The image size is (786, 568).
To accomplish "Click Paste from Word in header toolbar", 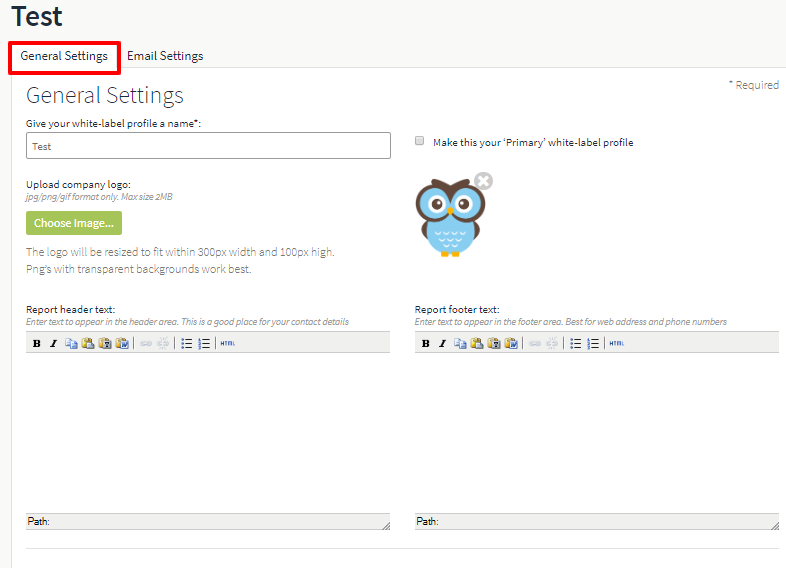I will [122, 343].
